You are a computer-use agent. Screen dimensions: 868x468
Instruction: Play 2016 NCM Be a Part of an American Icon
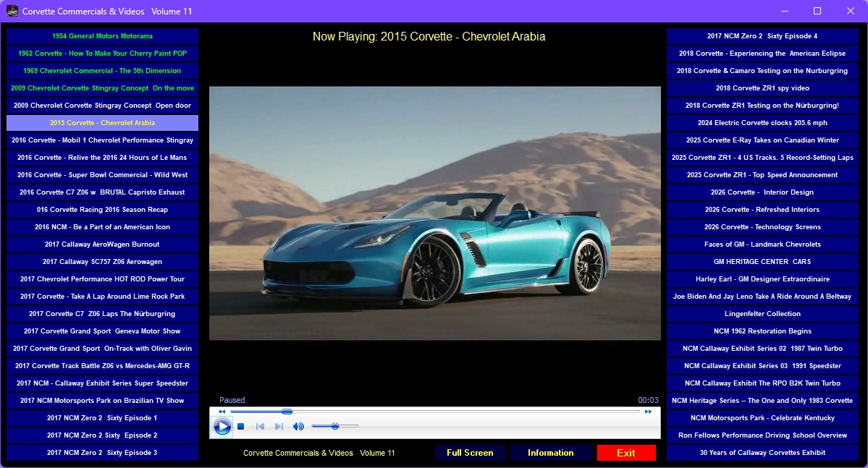tap(102, 227)
